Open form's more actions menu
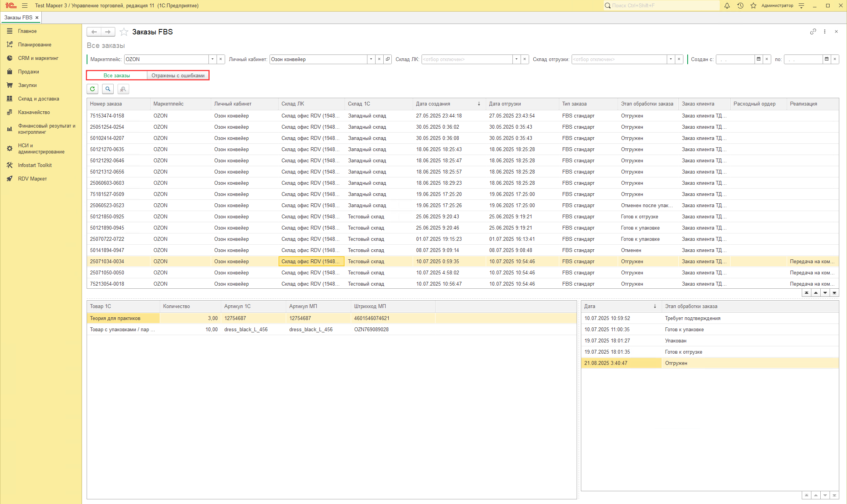Image resolution: width=847 pixels, height=504 pixels. [825, 32]
